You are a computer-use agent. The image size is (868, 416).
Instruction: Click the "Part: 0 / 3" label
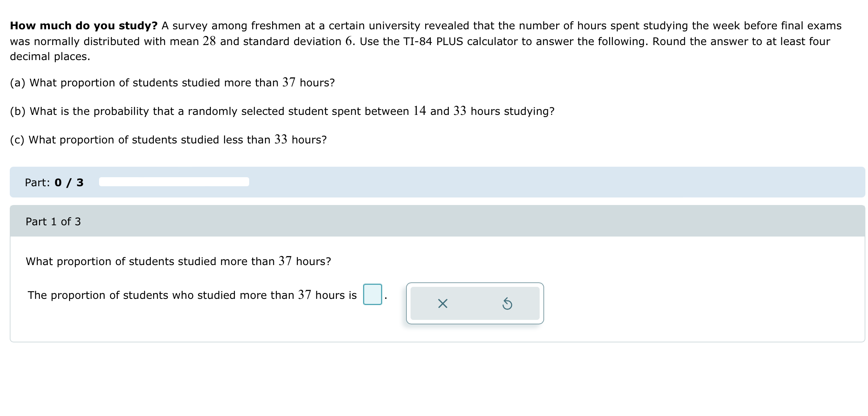(x=54, y=182)
